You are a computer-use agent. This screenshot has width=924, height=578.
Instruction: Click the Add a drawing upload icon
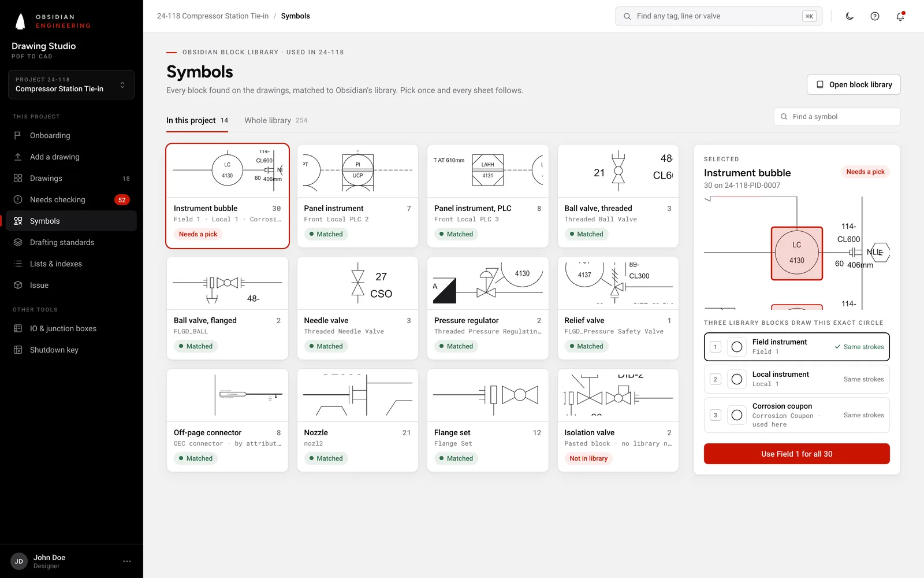tap(18, 157)
